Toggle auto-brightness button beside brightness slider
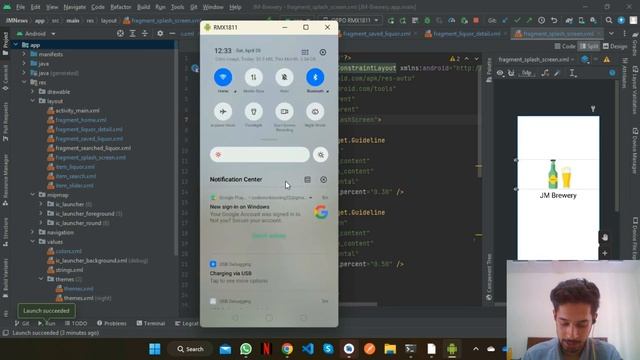 (321, 155)
